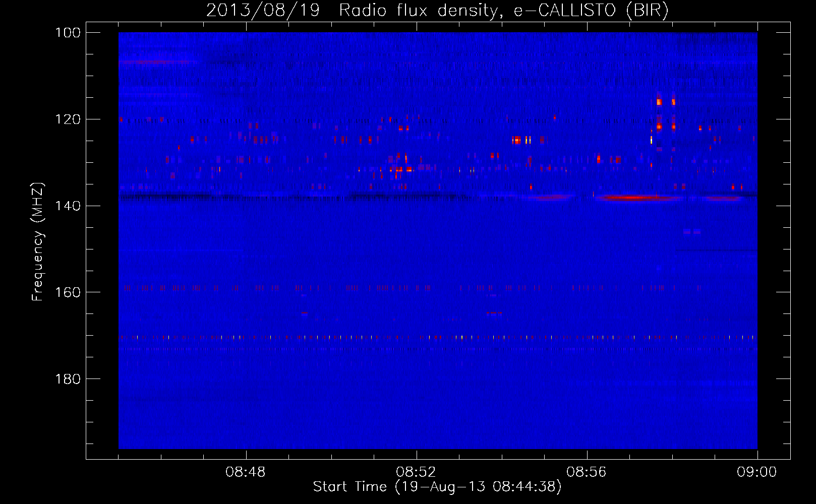Click the 08:48 time tick label
Image resolution: width=816 pixels, height=504 pixels.
pos(246,472)
